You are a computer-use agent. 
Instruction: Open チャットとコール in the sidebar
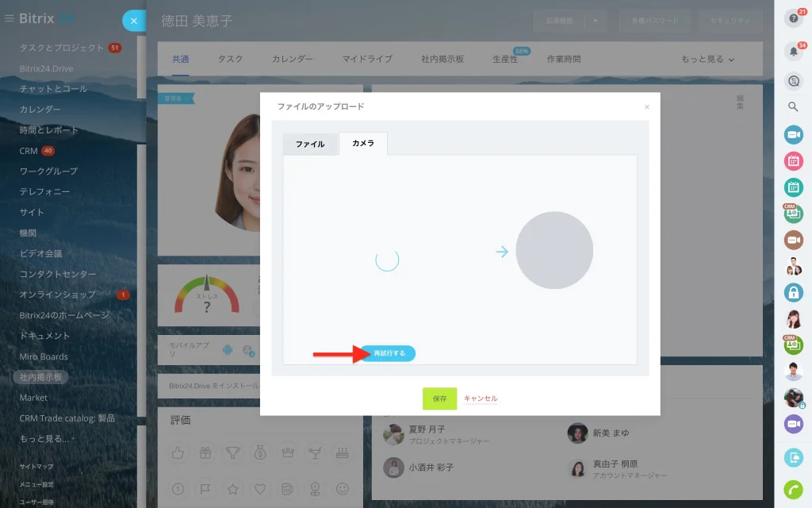coord(53,89)
